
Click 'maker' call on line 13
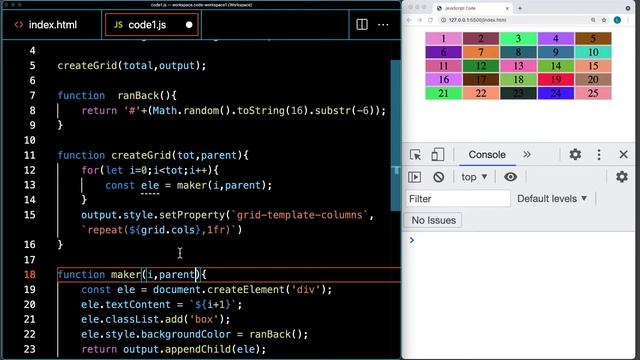pyautogui.click(x=191, y=185)
